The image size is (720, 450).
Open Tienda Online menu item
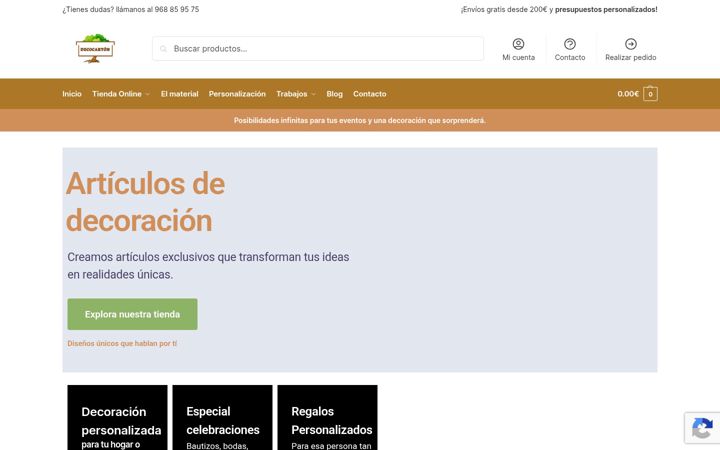point(117,94)
